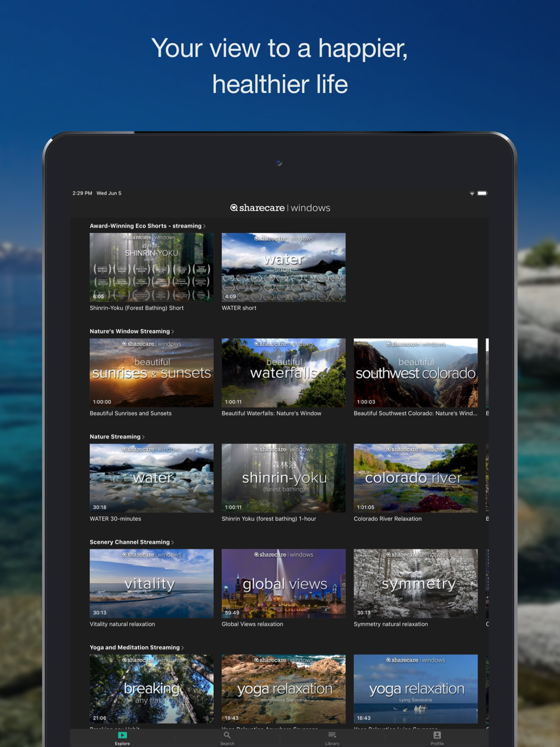Play beautiful southwest colorado thumbnail
The image size is (560, 747).
tap(416, 372)
